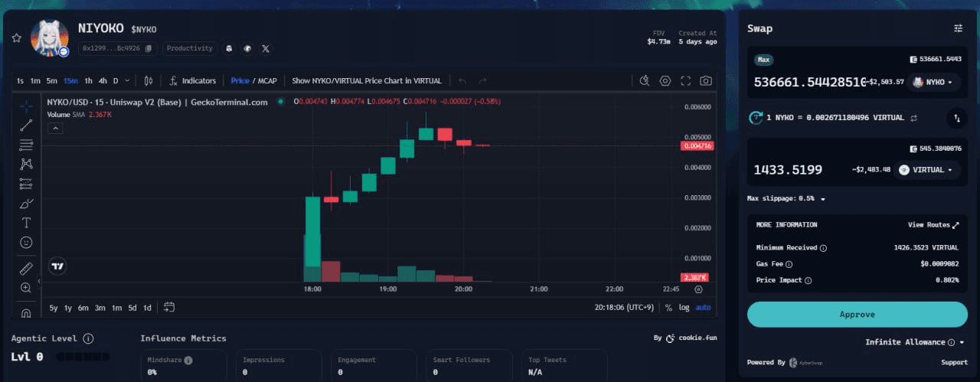Select the 1m interval
The image size is (980, 382).
35,80
